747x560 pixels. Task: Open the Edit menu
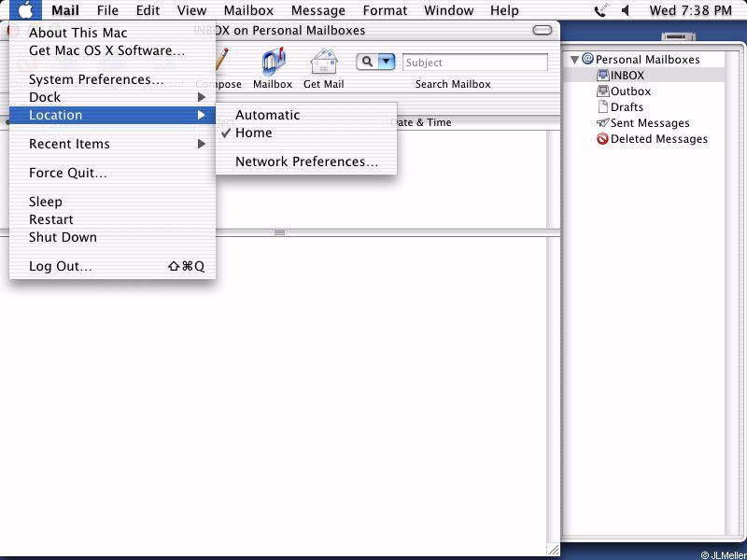(148, 10)
